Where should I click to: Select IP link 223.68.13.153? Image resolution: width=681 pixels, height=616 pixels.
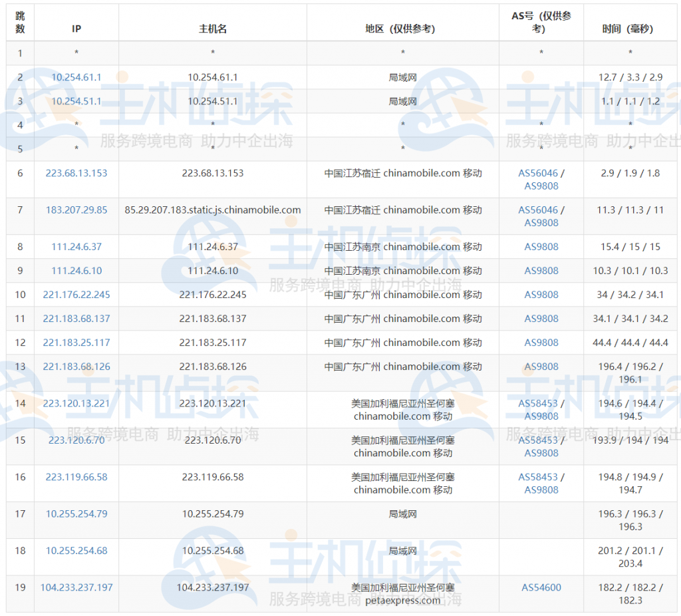pyautogui.click(x=76, y=173)
